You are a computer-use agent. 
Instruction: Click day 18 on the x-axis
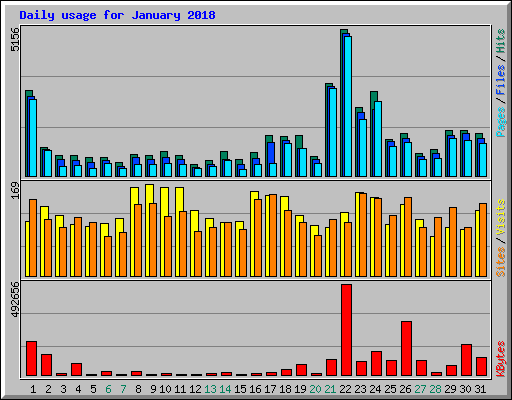(x=285, y=389)
